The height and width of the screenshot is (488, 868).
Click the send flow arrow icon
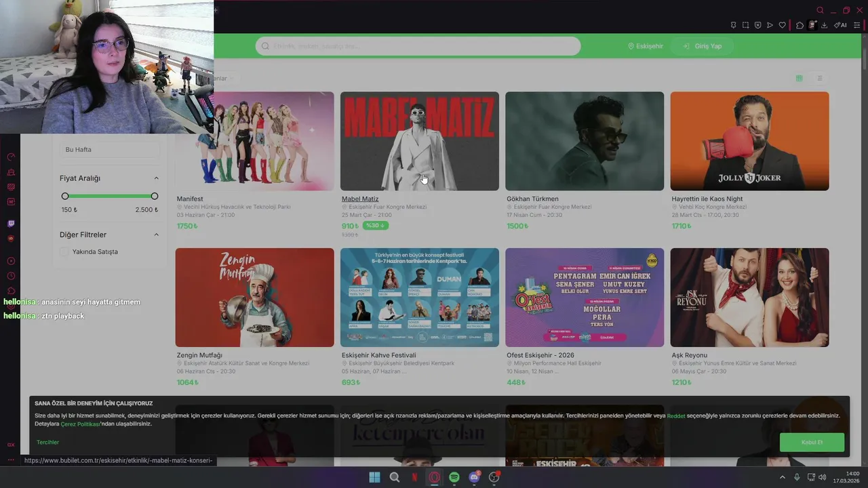coord(770,25)
